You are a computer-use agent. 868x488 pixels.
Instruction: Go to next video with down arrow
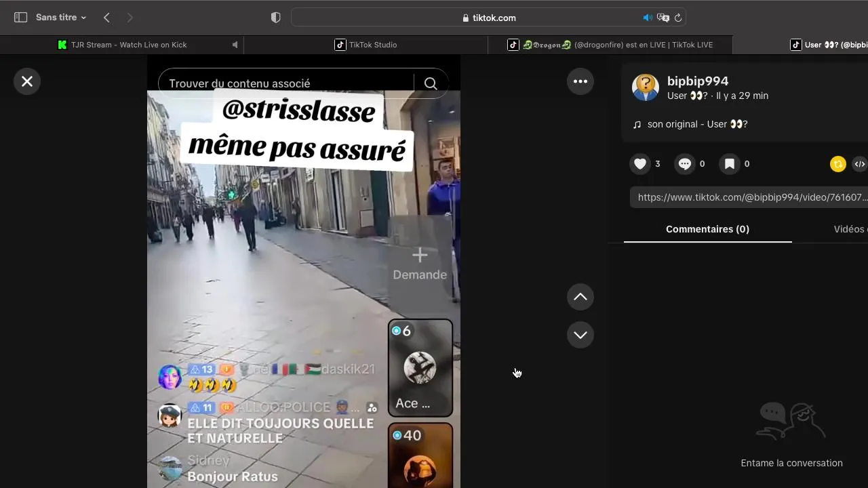(580, 335)
